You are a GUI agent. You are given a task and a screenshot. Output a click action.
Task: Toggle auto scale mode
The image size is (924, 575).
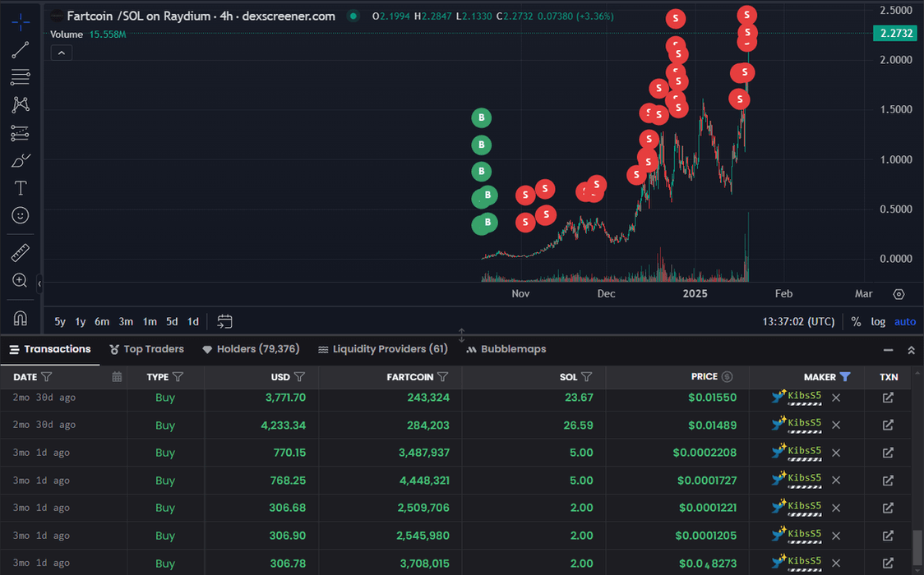click(905, 321)
